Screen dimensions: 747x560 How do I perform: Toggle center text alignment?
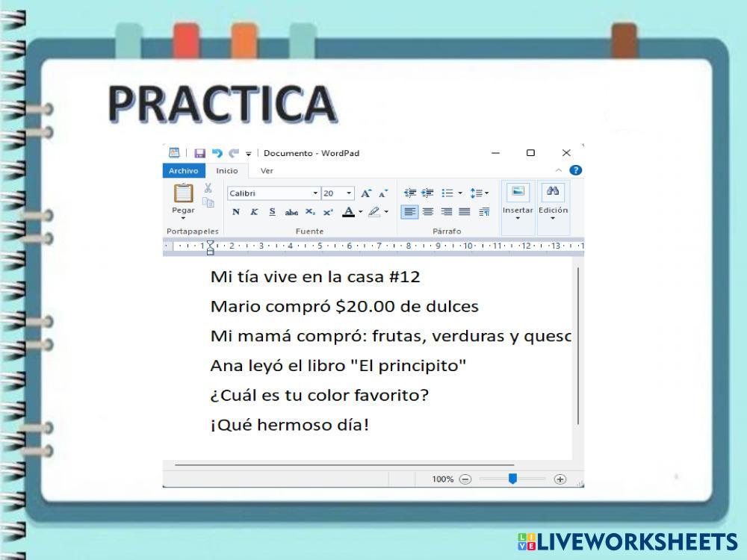coord(429,212)
